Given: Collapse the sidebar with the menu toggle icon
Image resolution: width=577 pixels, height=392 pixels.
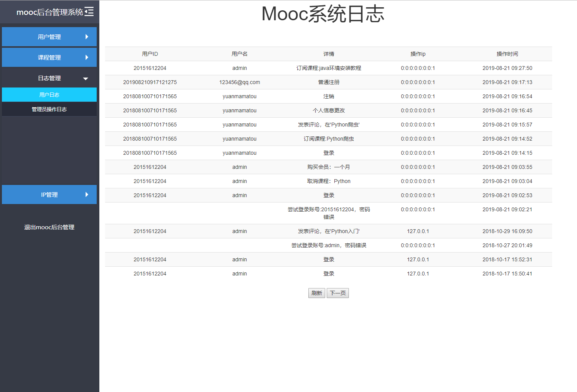Looking at the screenshot, I should [89, 11].
